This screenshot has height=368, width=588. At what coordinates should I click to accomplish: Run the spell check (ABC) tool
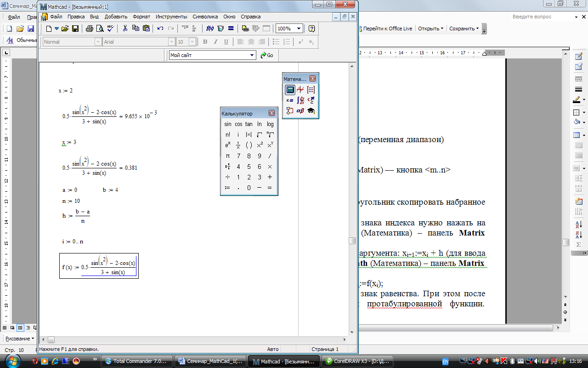pyautogui.click(x=110, y=29)
